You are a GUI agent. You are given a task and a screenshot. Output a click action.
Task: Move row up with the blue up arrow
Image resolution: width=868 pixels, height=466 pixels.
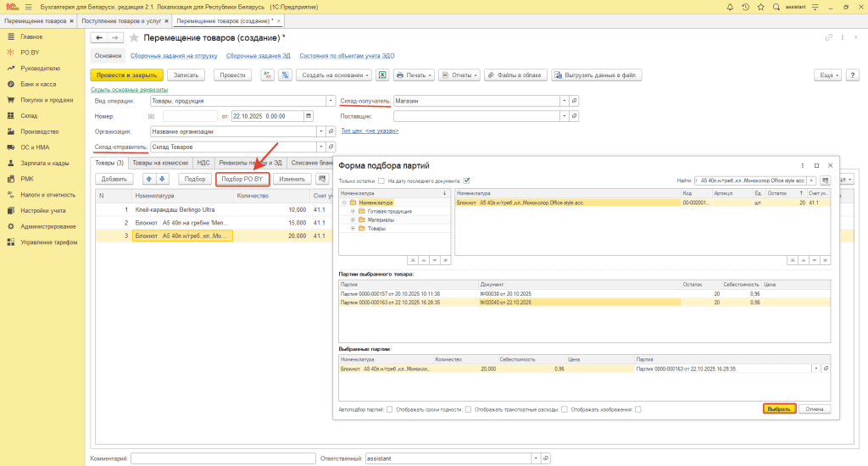pos(149,179)
